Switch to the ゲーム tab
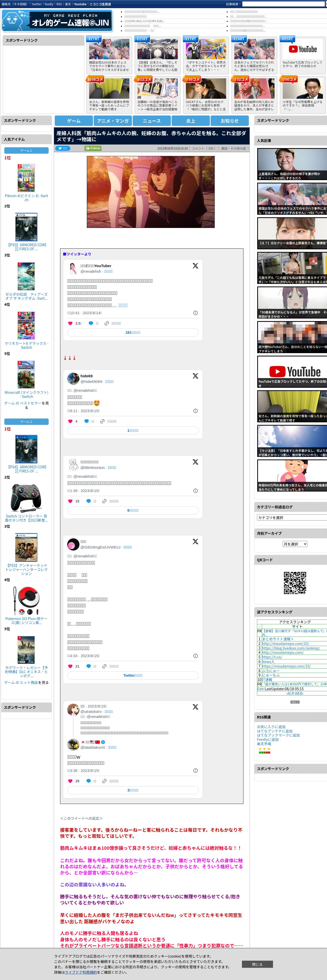This screenshot has height=980, width=327. click(x=74, y=121)
